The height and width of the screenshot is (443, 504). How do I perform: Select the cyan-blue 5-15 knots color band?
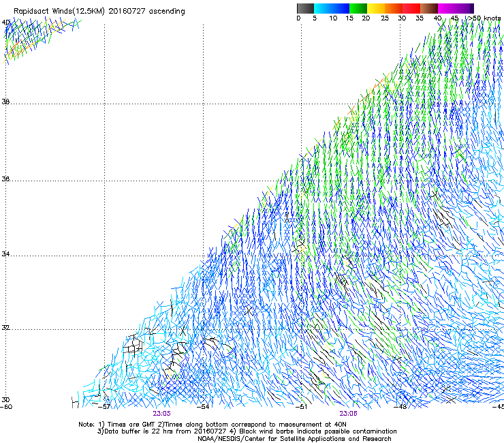click(332, 8)
